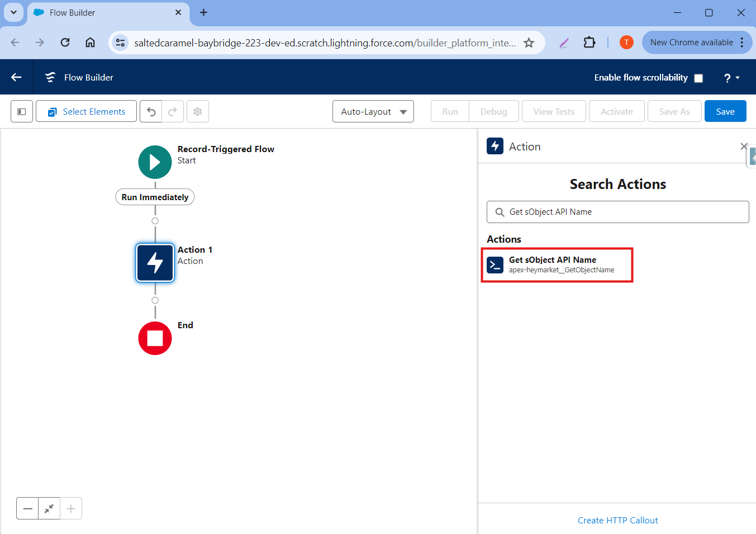Select the End stop element
Image resolution: width=756 pixels, height=534 pixels.
tap(155, 338)
